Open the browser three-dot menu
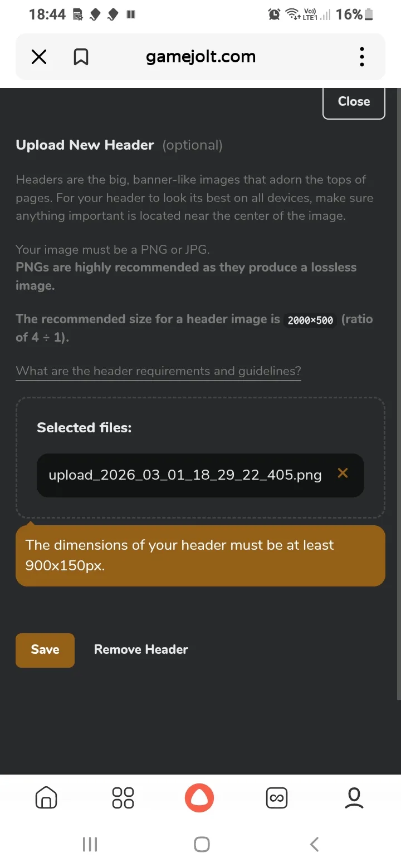The height and width of the screenshot is (868, 401). (x=362, y=57)
